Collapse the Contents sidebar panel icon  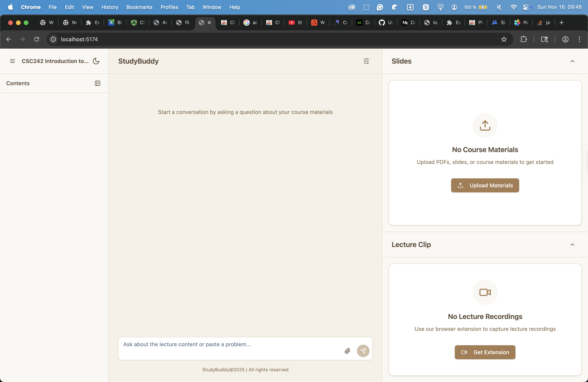tap(98, 83)
